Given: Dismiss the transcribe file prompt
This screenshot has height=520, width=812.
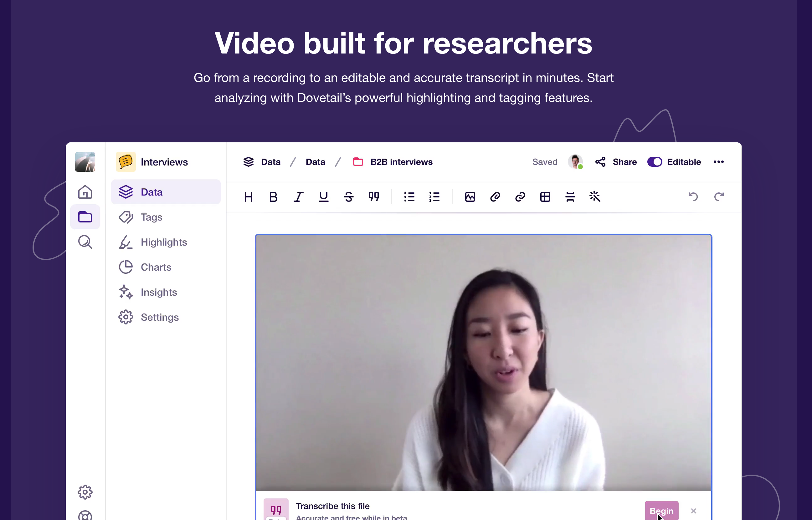Looking at the screenshot, I should click(x=693, y=511).
